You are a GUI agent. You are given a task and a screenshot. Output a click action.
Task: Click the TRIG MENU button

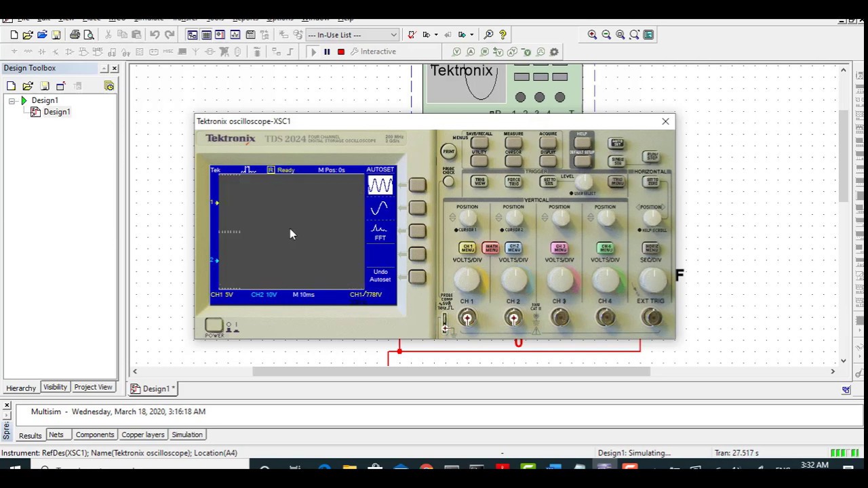[617, 182]
